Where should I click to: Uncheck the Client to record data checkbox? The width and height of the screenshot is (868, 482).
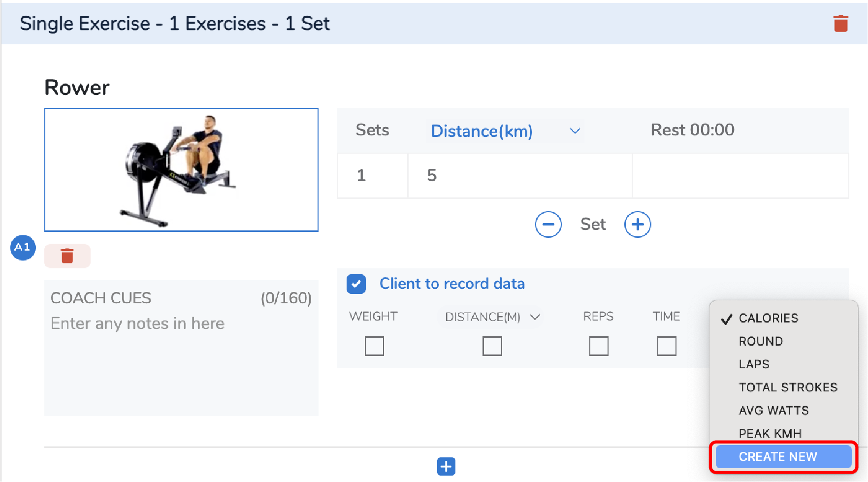click(356, 284)
